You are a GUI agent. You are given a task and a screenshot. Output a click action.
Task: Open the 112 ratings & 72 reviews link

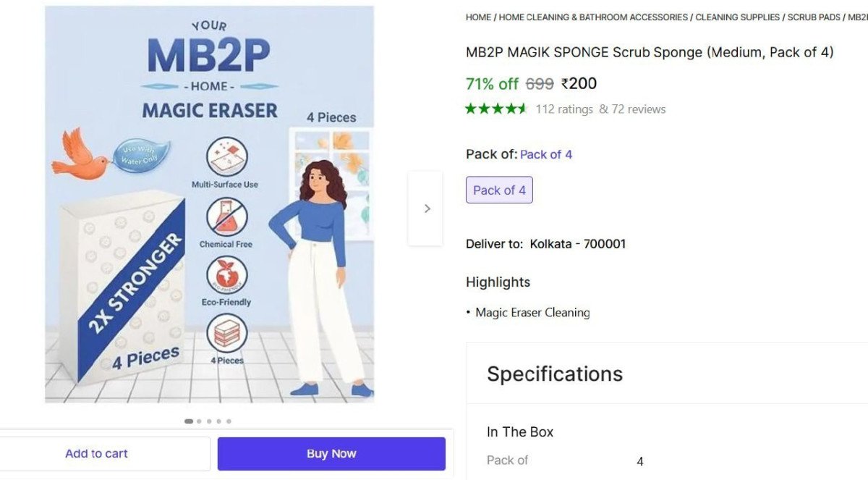click(x=600, y=109)
